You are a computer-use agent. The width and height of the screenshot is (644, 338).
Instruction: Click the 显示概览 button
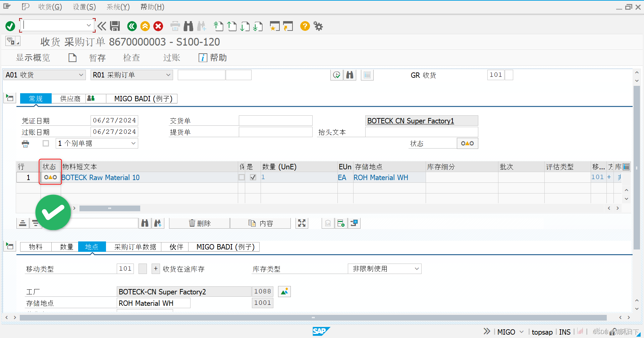coord(33,58)
